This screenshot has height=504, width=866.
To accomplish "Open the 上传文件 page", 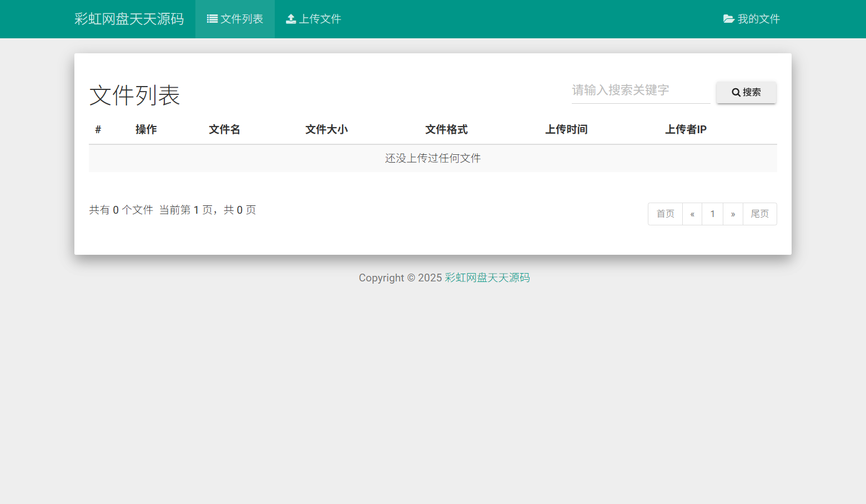I will tap(313, 18).
